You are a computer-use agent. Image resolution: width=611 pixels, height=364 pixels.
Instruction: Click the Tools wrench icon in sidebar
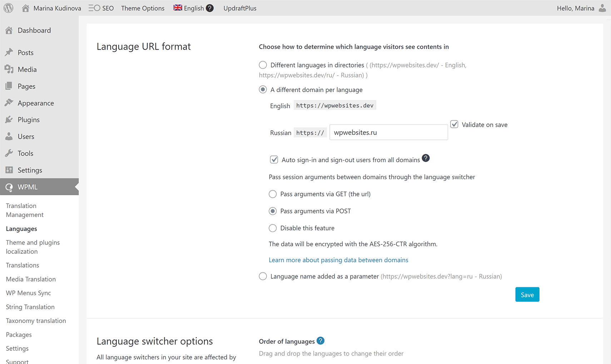point(9,153)
